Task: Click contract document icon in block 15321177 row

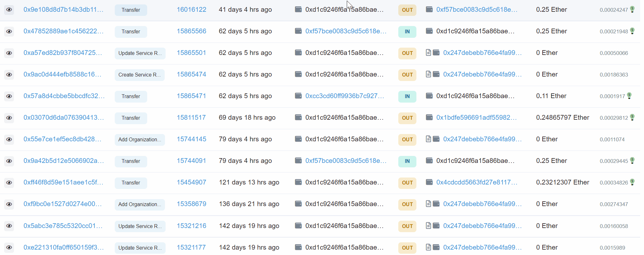Action: tap(428, 247)
